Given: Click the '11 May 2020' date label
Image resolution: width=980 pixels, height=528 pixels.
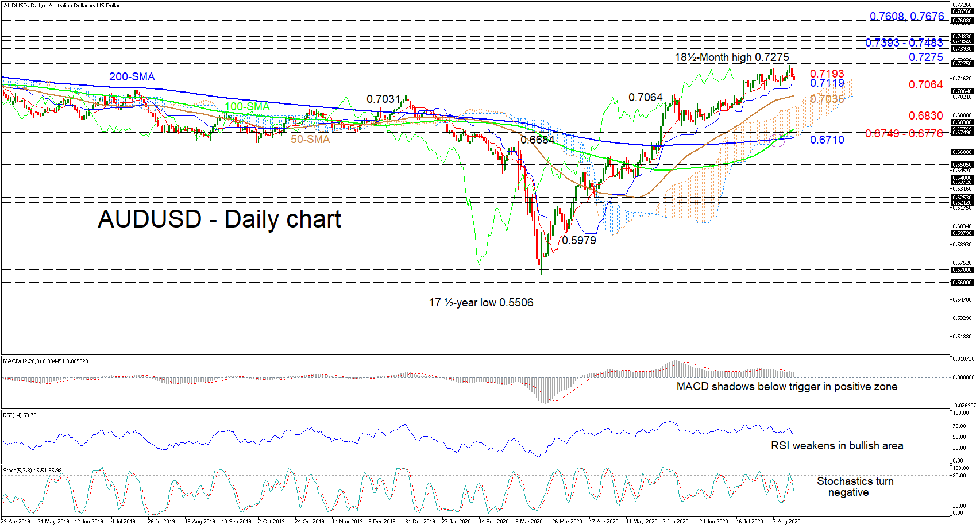Looking at the screenshot, I should coord(642,522).
